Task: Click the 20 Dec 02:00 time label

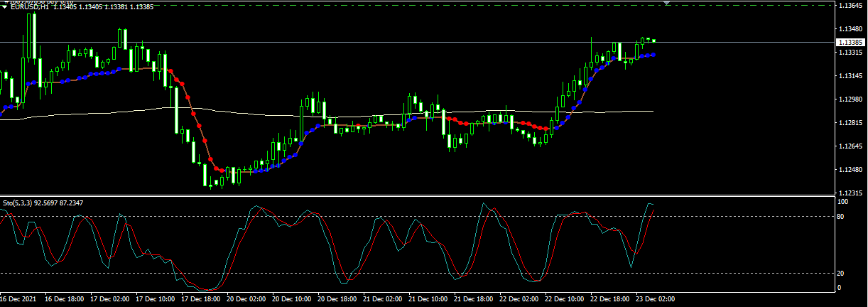Action: coord(247,299)
